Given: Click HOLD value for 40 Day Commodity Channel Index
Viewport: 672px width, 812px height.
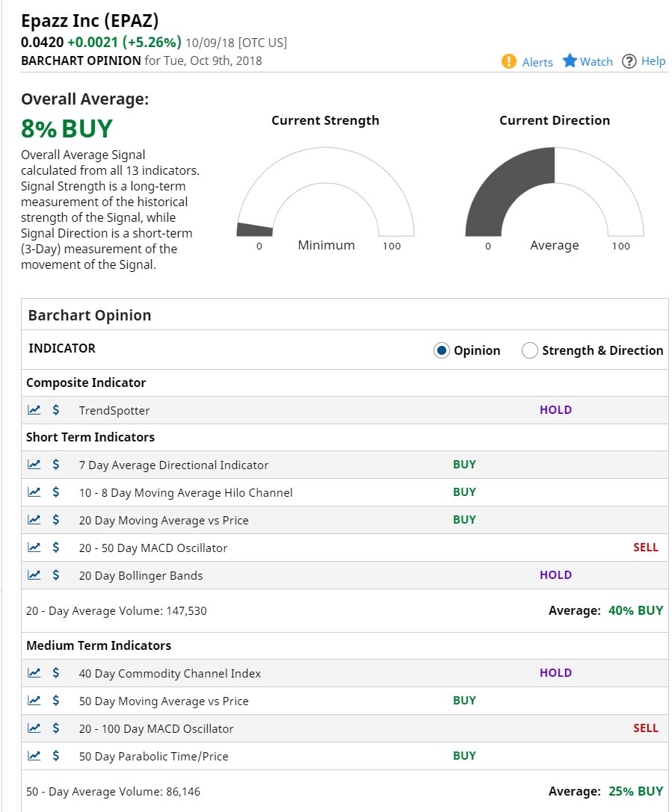Looking at the screenshot, I should [555, 673].
